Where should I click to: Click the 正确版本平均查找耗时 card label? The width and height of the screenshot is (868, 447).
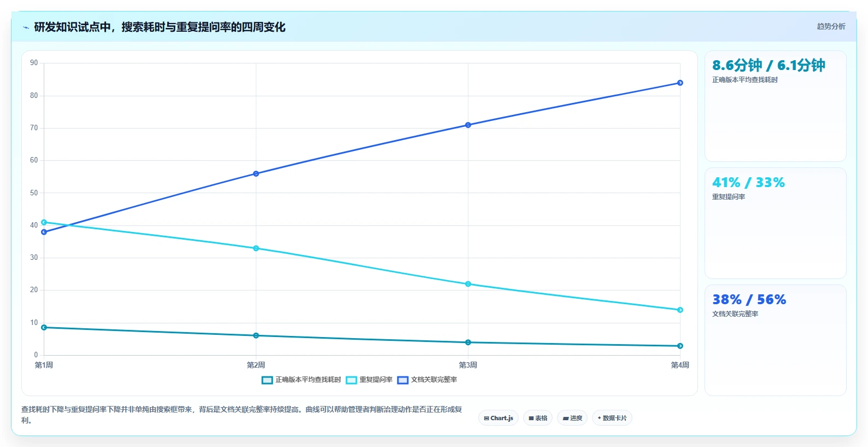click(x=744, y=80)
